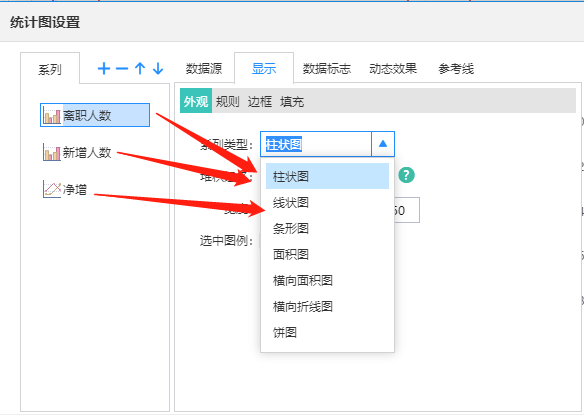
Task: Select the 离职人数 bar chart icon
Action: (x=52, y=115)
